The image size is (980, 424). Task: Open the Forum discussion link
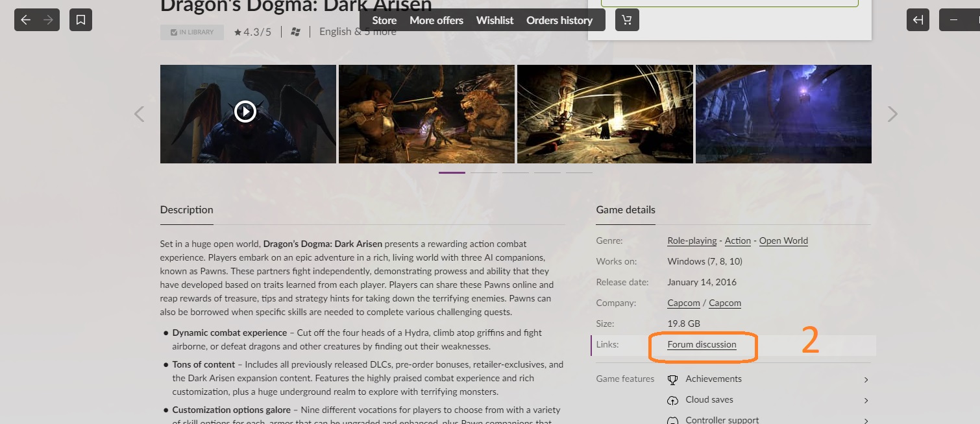(x=702, y=345)
